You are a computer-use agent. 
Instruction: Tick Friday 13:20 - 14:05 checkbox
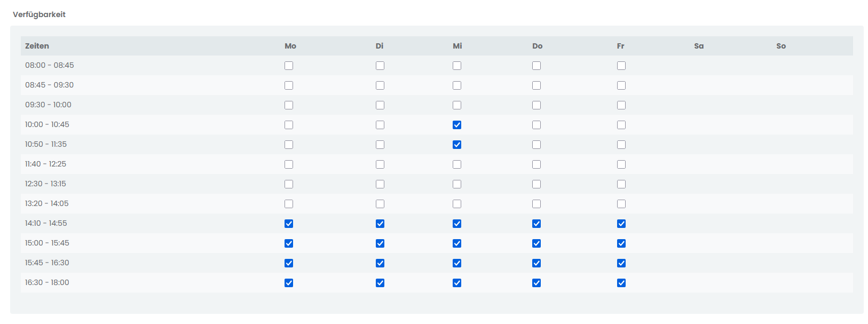(621, 204)
